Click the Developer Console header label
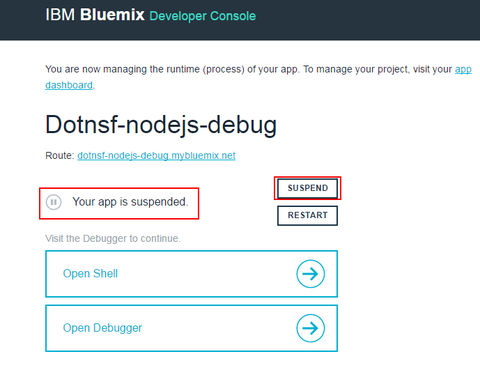This screenshot has height=384, width=480. [x=203, y=16]
